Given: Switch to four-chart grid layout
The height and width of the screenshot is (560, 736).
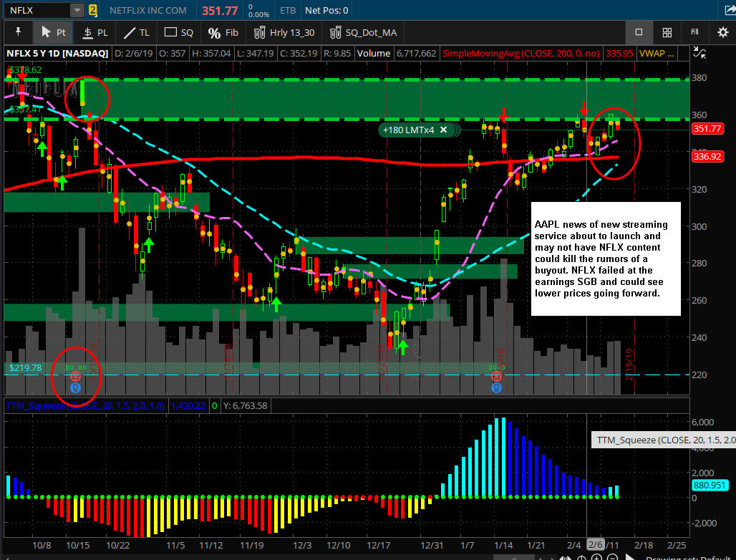Looking at the screenshot, I should tap(667, 32).
